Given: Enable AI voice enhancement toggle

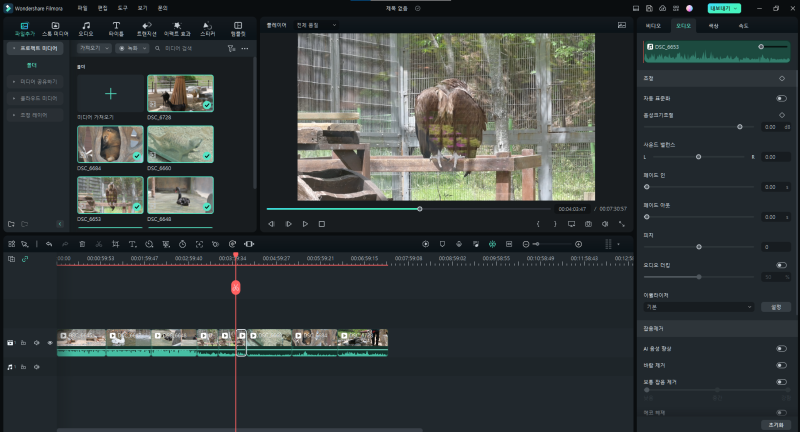Looking at the screenshot, I should pyautogui.click(x=781, y=349).
